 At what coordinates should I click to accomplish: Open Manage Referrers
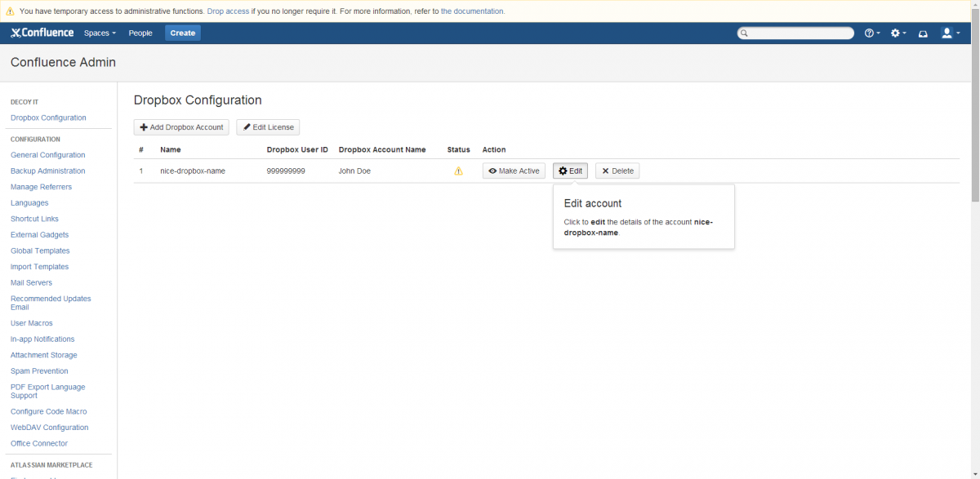click(x=41, y=187)
